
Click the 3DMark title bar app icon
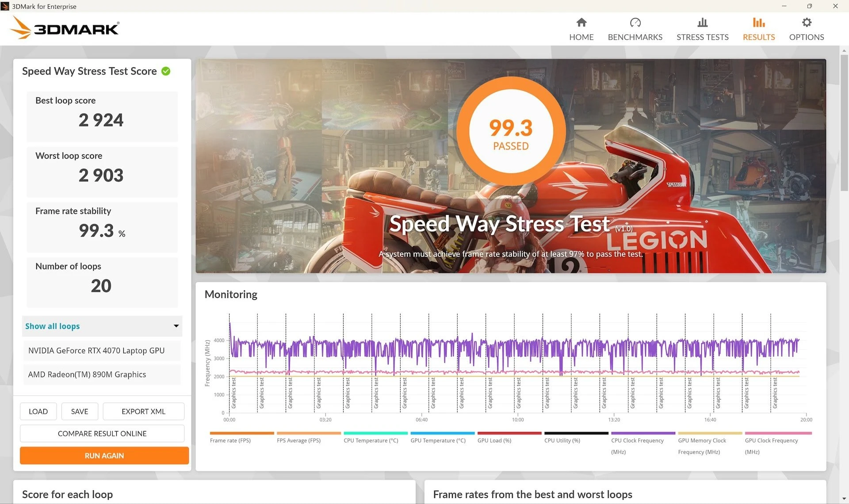[x=5, y=6]
